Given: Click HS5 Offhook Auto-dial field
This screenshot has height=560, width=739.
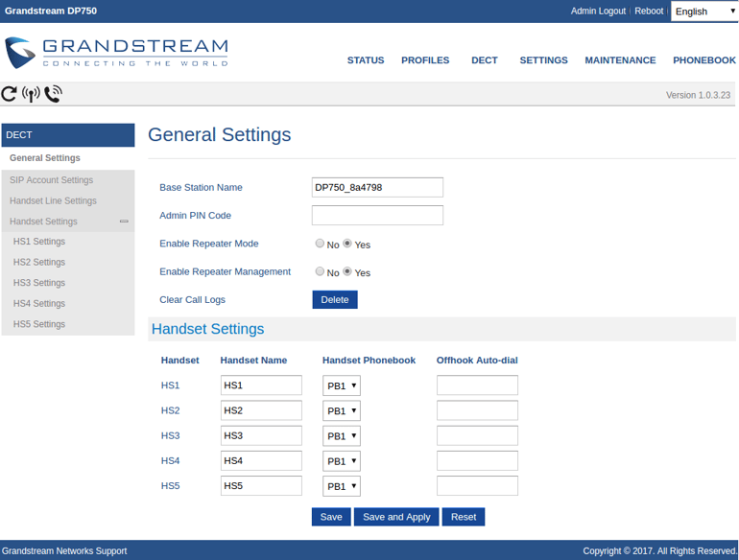Looking at the screenshot, I should tap(477, 485).
